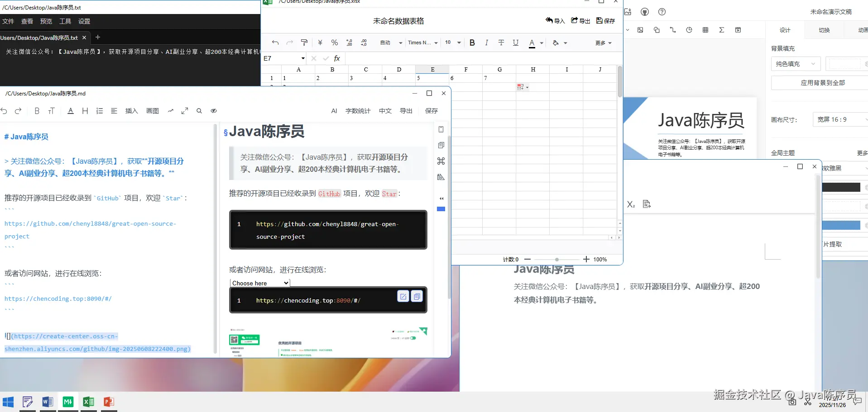Image resolution: width=868 pixels, height=412 pixels.
Task: Click strikethrough icon in spreadsheet toolbar
Action: point(501,43)
